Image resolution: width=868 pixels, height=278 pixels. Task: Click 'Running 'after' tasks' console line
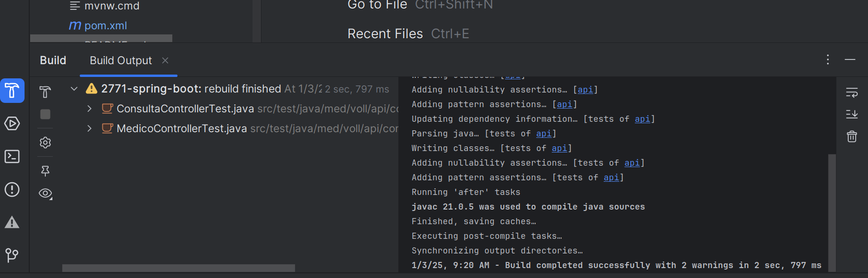click(x=466, y=192)
